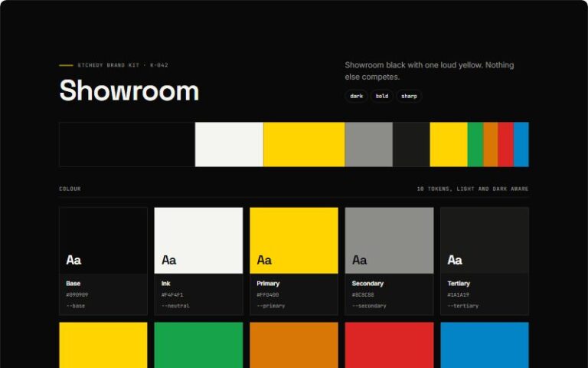Click the 'Aa' sample on the Ink swatch
Viewport: 588px width, 368px height.
pos(168,260)
